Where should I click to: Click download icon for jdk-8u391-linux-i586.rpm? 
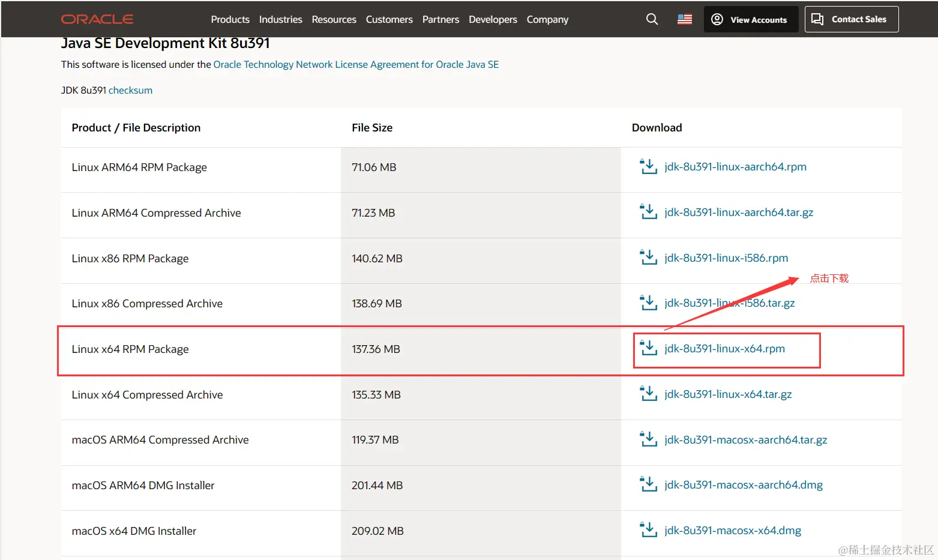tap(648, 258)
